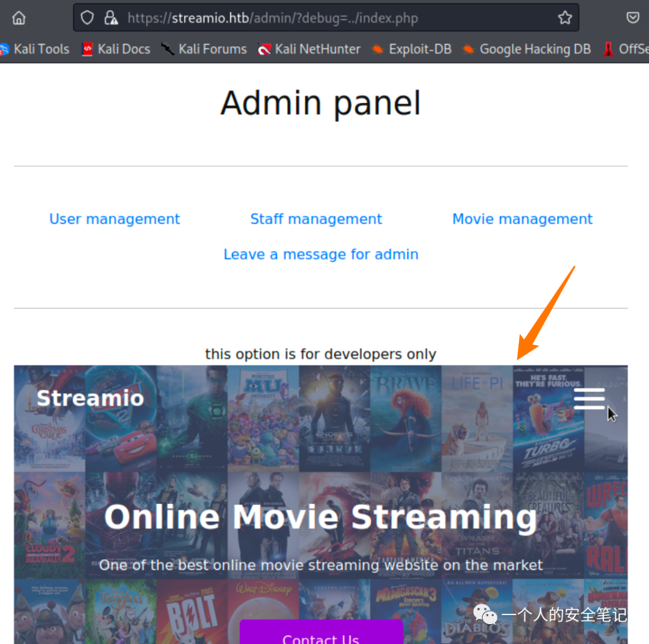Click the padlock site security icon
Screen dimensions: 649x644
click(111, 18)
